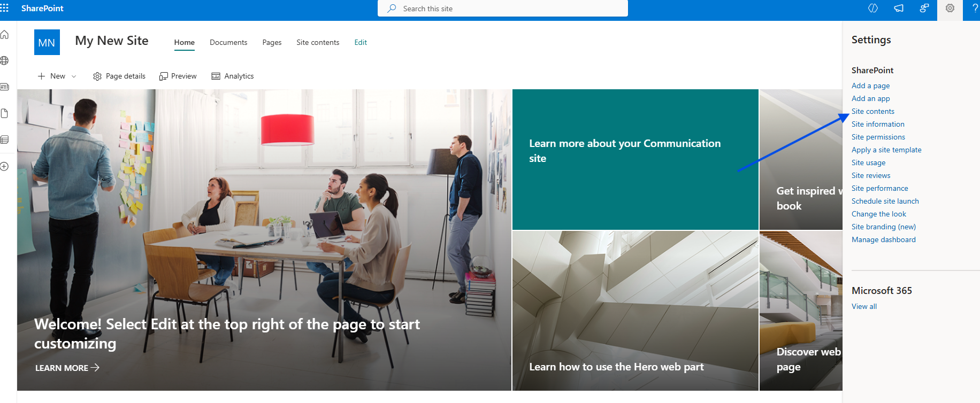Click Analytics in the command bar
The image size is (980, 403).
[x=233, y=76]
